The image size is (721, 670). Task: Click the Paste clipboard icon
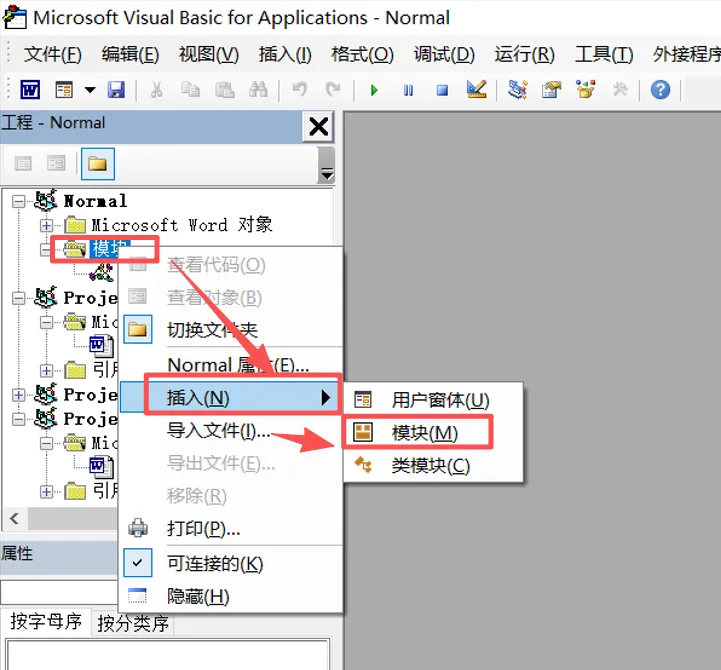[x=224, y=90]
